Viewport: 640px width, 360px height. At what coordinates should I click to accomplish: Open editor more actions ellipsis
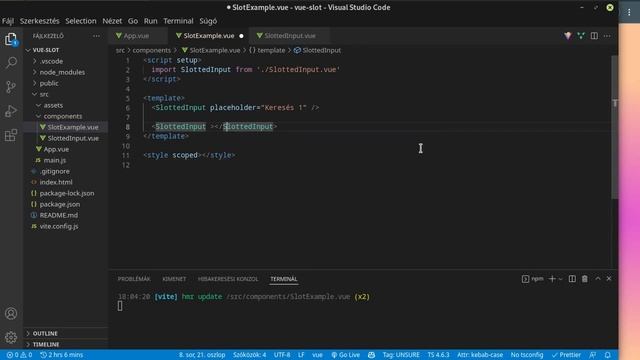[607, 36]
